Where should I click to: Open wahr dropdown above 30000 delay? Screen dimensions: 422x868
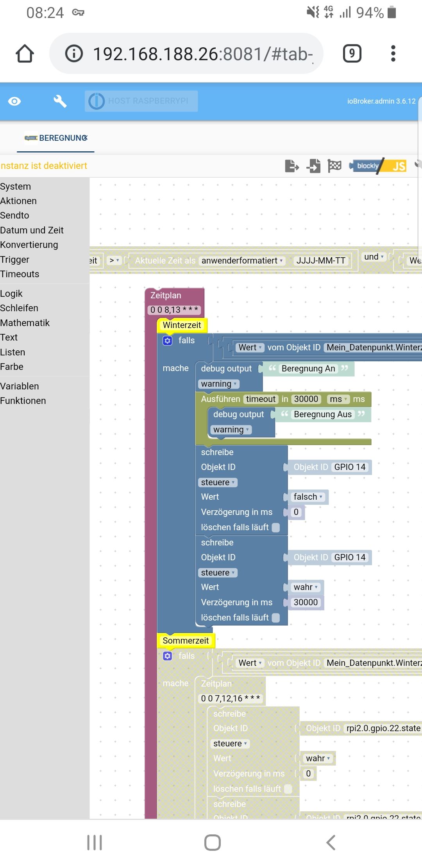click(306, 587)
